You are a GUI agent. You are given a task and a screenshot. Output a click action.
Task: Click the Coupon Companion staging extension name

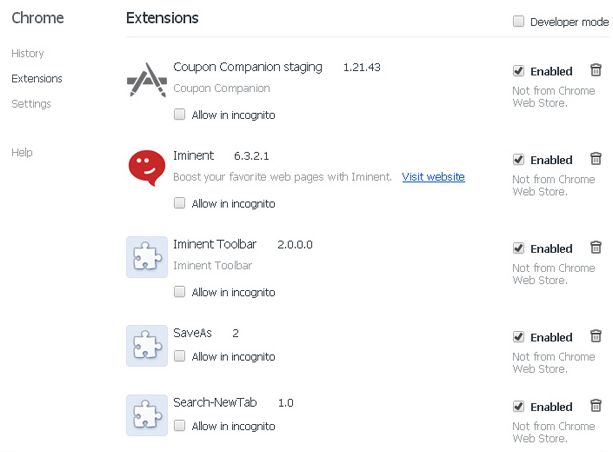(x=248, y=67)
